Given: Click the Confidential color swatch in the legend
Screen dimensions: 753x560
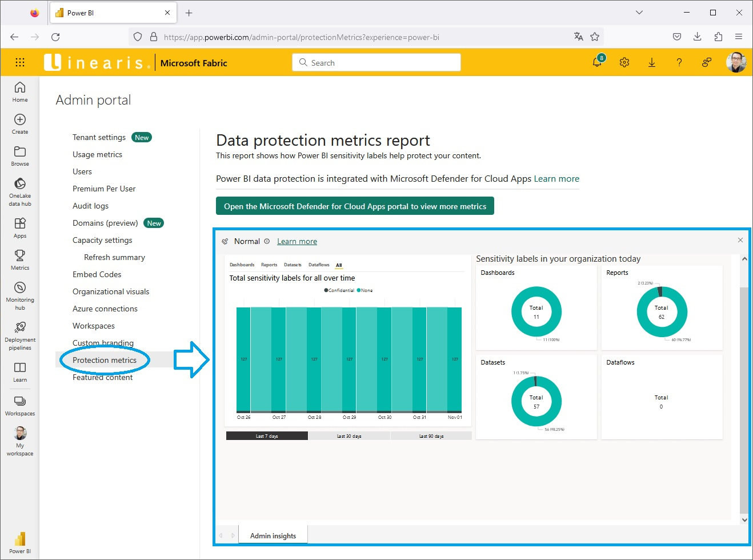Looking at the screenshot, I should pyautogui.click(x=326, y=290).
